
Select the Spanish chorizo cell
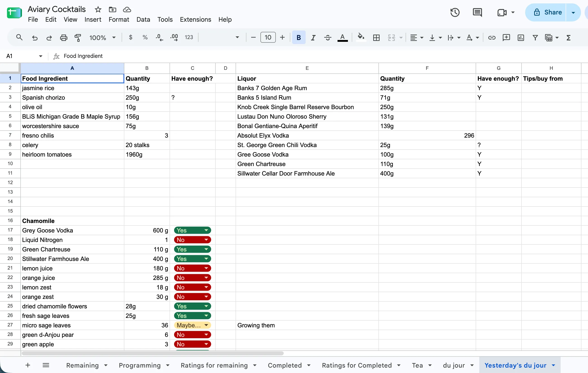coord(72,97)
